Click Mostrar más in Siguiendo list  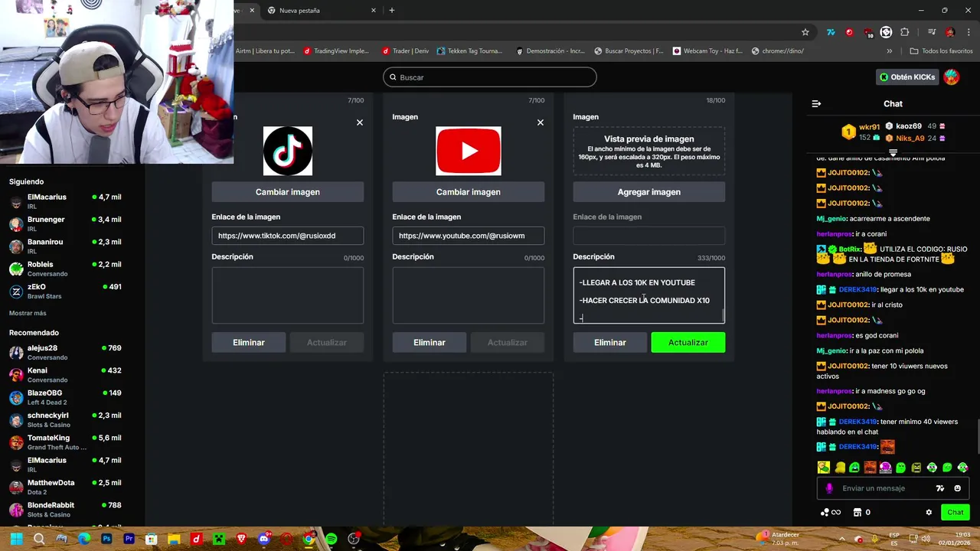click(x=28, y=313)
